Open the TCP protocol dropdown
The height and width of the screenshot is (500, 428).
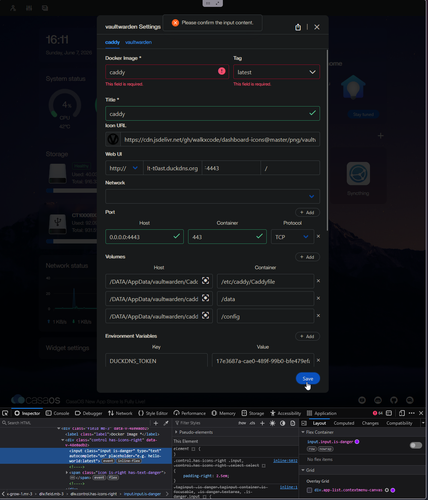pos(292,237)
